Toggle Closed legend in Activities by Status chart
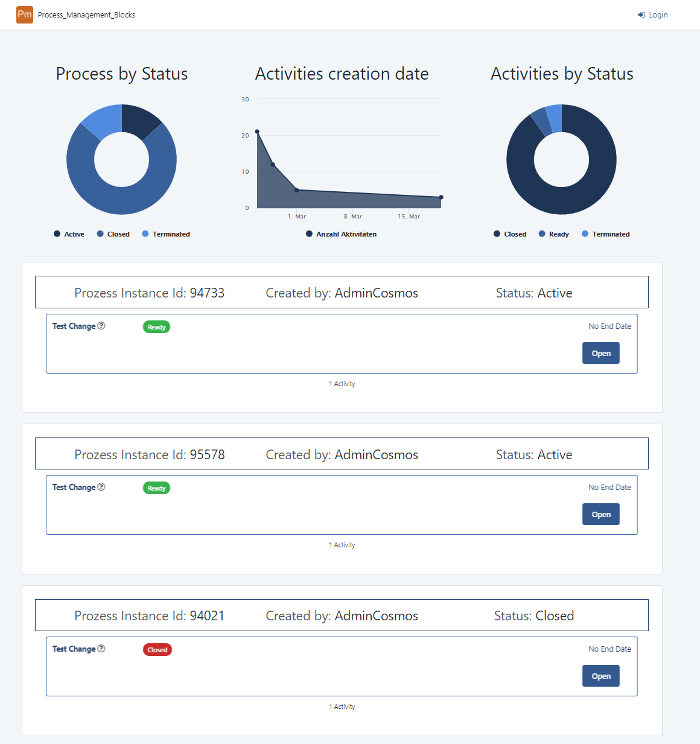Screen dimensions: 700x744 pyautogui.click(x=510, y=234)
